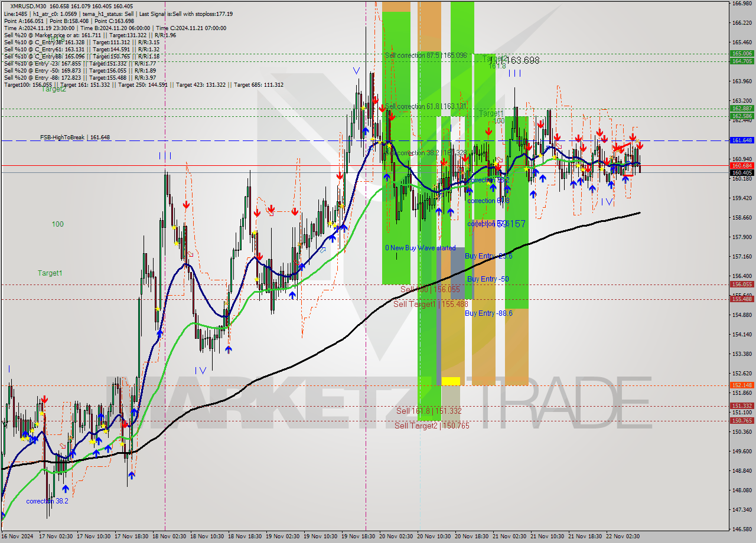Select the blue 161.648 price tag on axis
The image size is (756, 543).
coord(742,140)
